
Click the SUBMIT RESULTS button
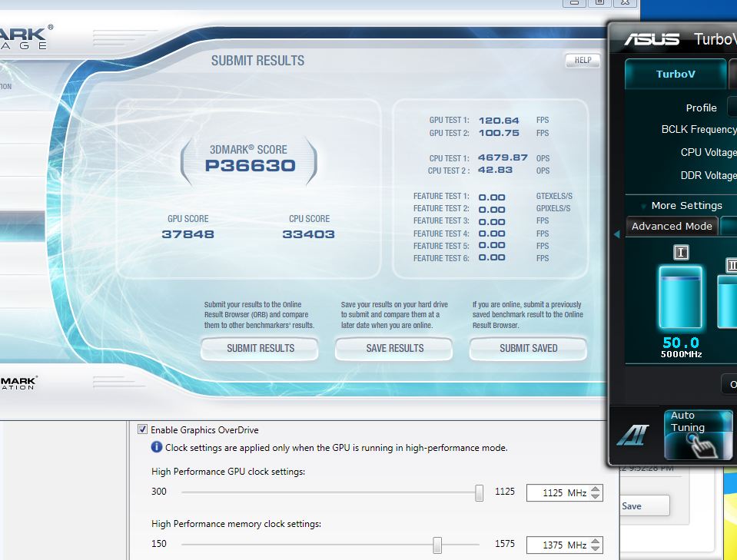pos(260,348)
